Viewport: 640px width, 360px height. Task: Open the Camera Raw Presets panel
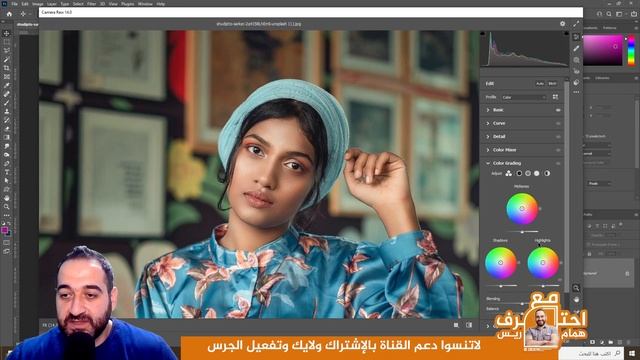tap(576, 82)
